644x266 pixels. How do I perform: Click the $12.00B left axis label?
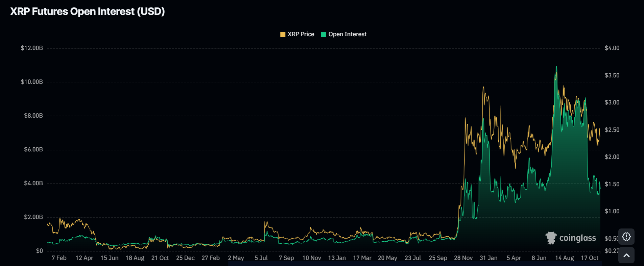(32, 48)
